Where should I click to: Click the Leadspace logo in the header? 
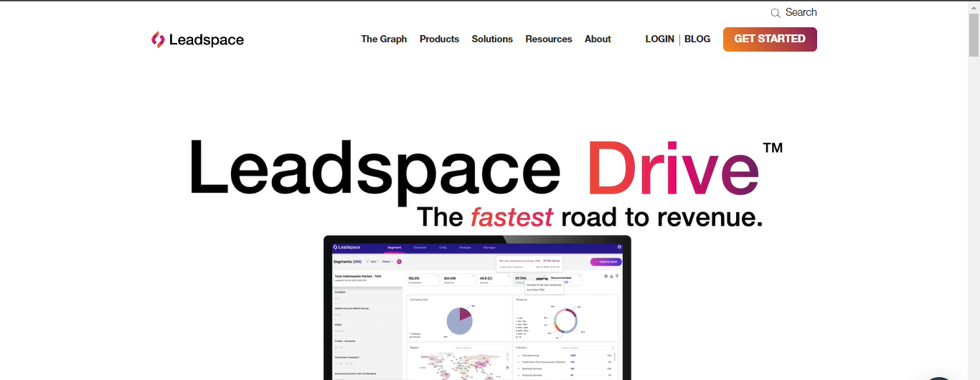click(x=197, y=39)
